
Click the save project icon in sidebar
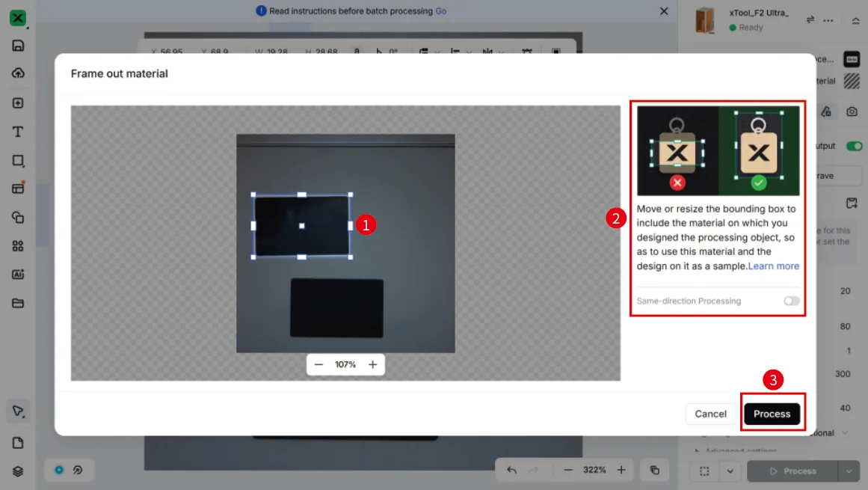pos(18,46)
